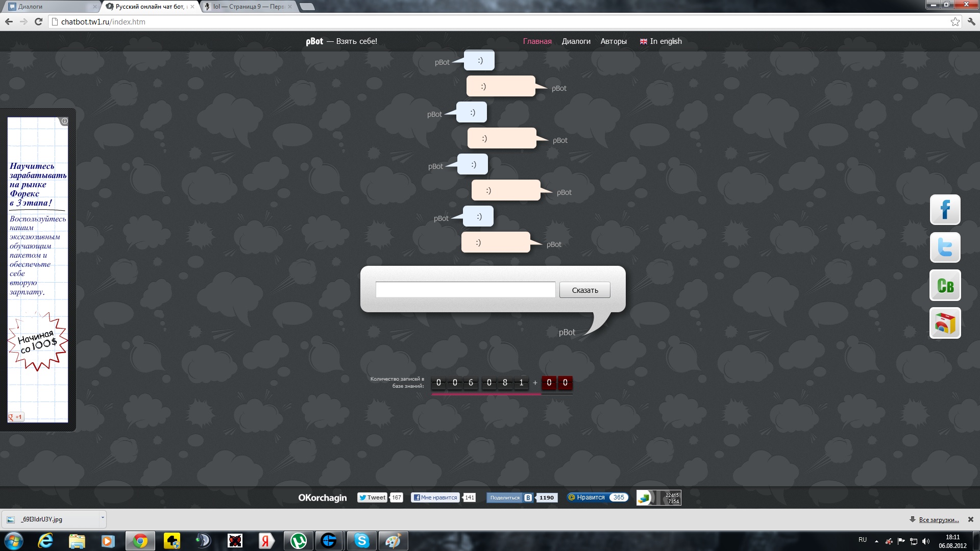Click the ad info icon on banner

pyautogui.click(x=64, y=121)
